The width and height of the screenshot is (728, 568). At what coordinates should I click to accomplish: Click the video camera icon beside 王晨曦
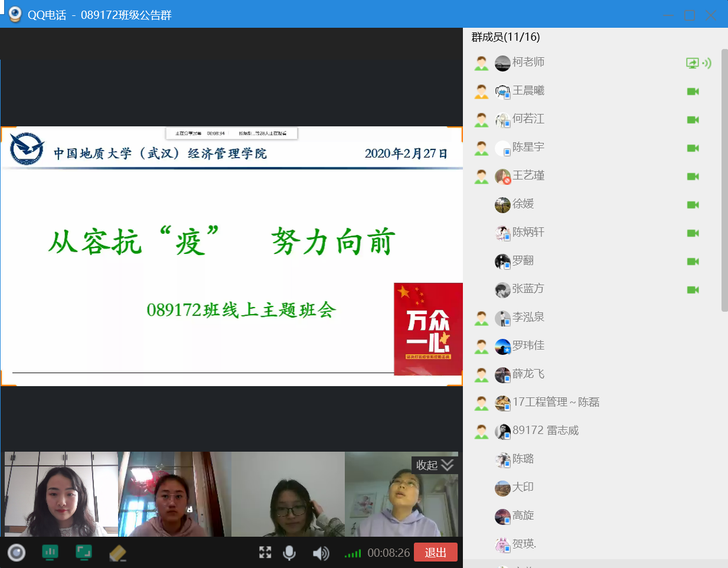pos(693,92)
